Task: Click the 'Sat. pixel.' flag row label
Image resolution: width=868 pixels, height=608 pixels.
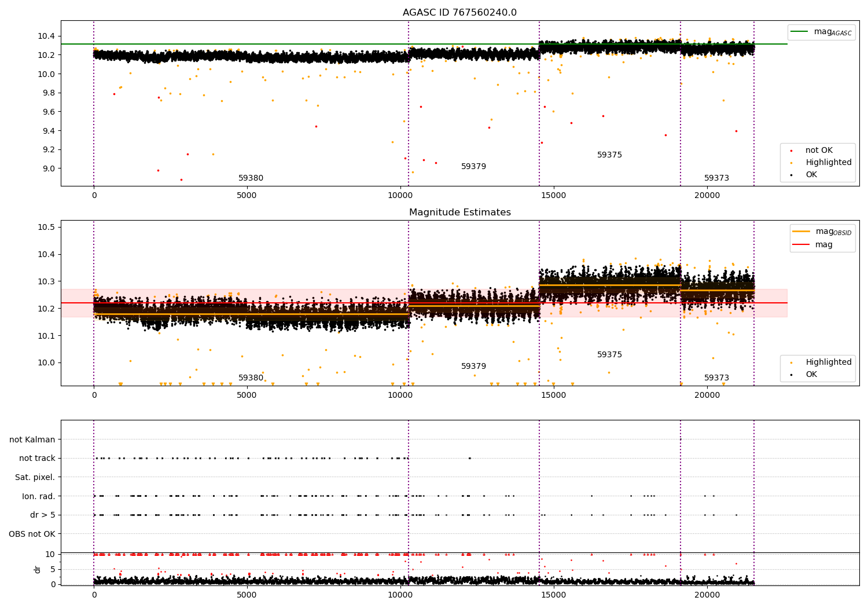Action: [x=35, y=478]
